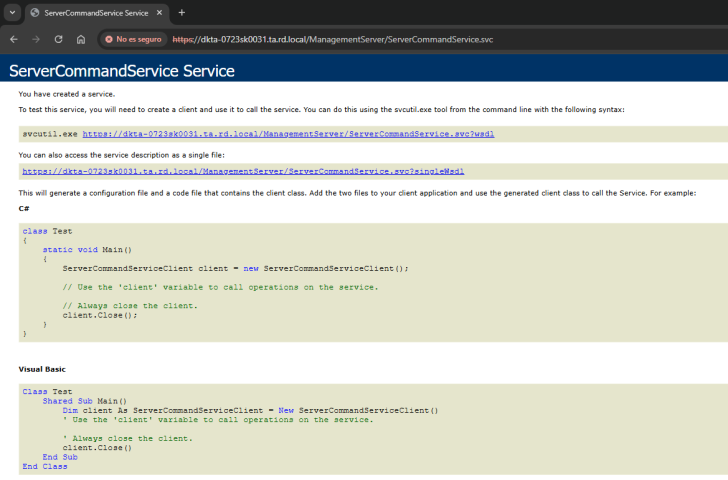Reload the page with the refresh icon
Image resolution: width=728 pixels, height=480 pixels.
(58, 39)
